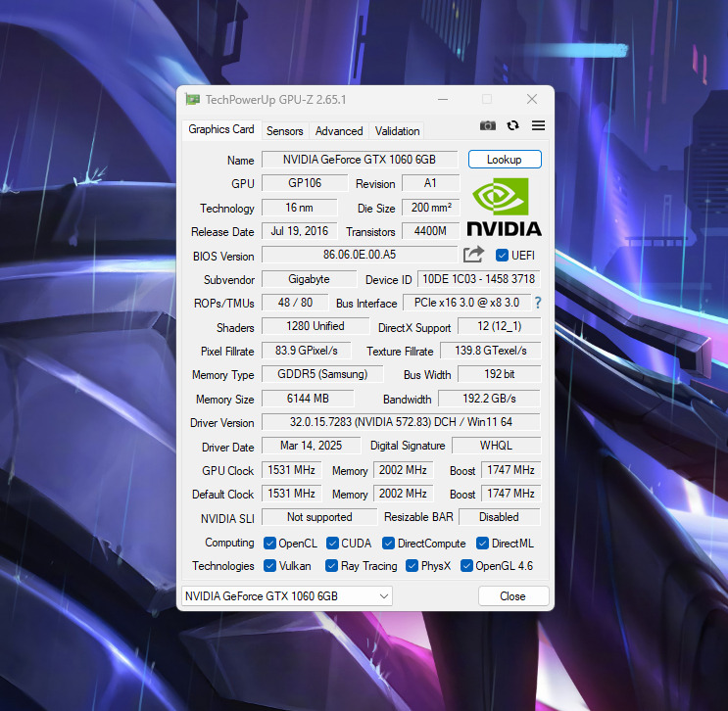Click the refresh icon in GPU-Z
Screen dimensions: 728x711
[x=512, y=125]
